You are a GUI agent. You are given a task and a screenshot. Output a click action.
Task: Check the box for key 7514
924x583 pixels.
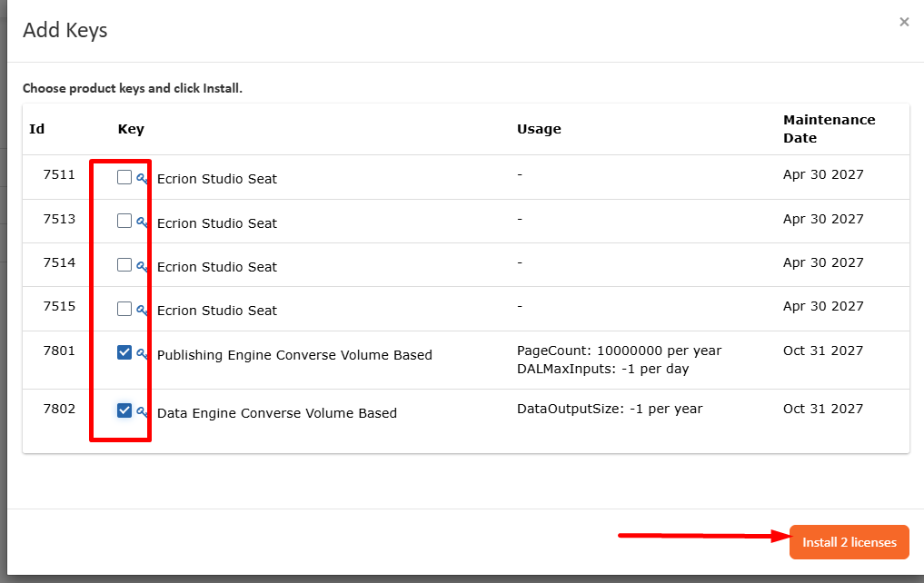tap(124, 265)
